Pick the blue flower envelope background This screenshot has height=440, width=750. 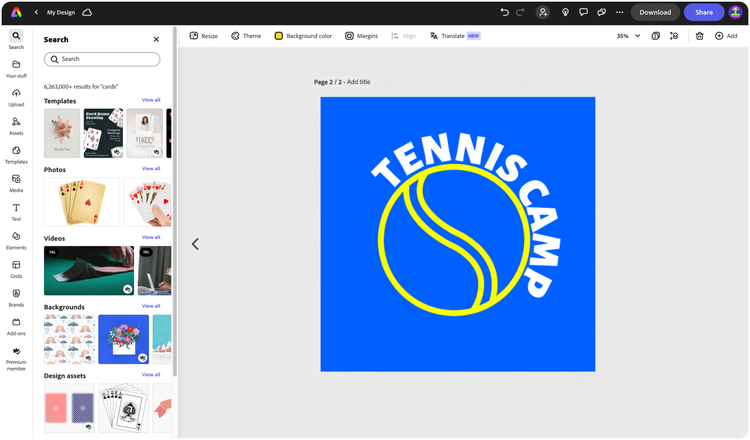click(123, 339)
